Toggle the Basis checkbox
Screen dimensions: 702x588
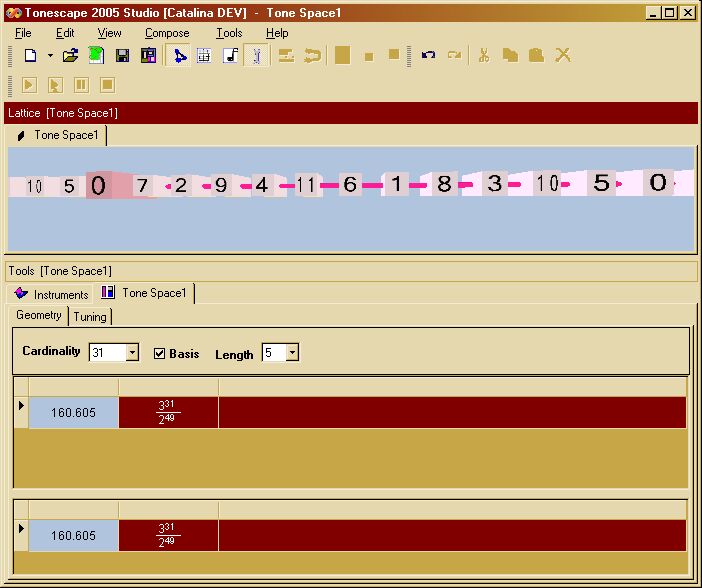[x=159, y=354]
